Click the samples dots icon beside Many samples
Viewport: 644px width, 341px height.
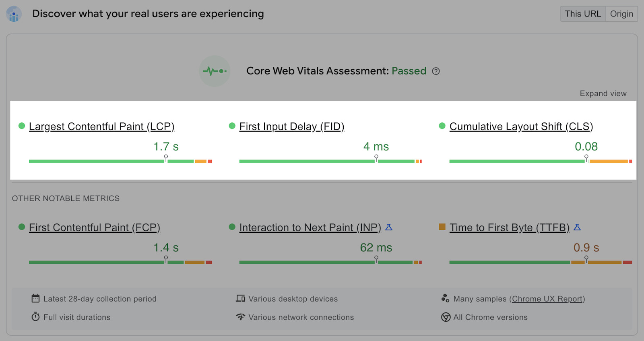(445, 298)
